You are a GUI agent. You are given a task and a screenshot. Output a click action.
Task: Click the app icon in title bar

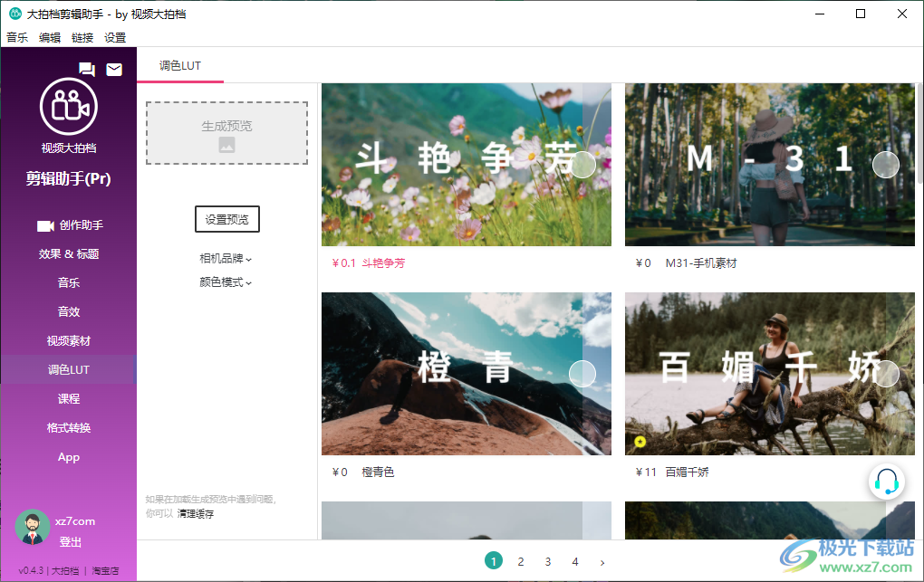pyautogui.click(x=15, y=14)
